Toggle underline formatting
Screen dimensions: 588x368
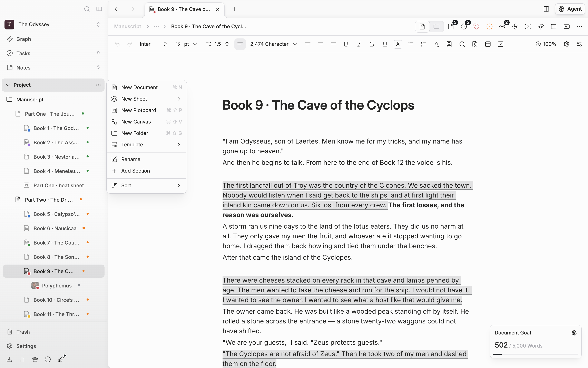(x=385, y=44)
